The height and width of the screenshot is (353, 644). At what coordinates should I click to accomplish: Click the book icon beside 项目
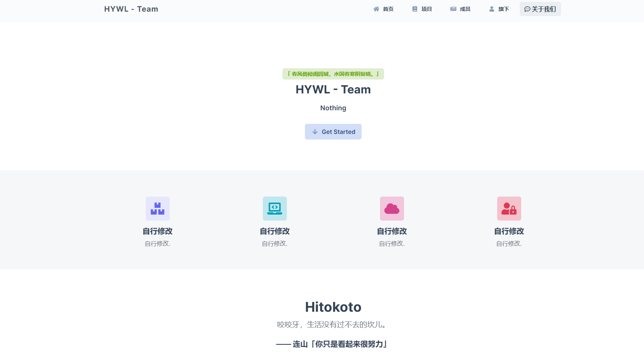(x=415, y=9)
